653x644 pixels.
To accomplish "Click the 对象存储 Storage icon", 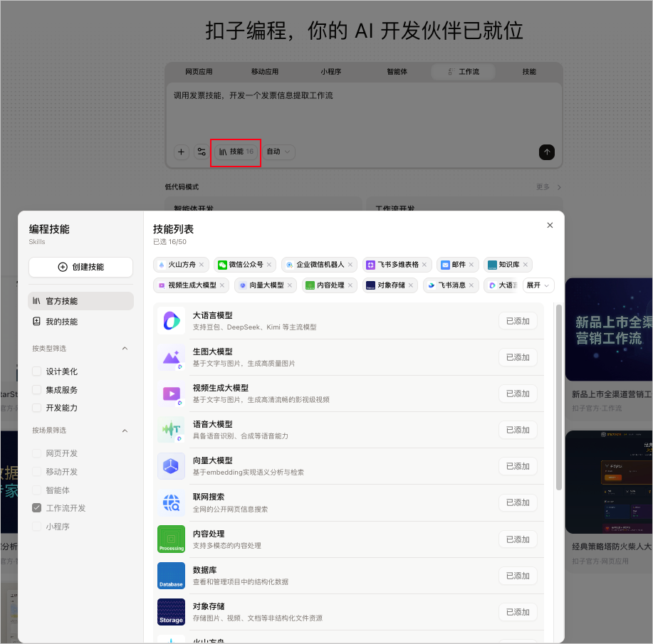I will (x=171, y=611).
